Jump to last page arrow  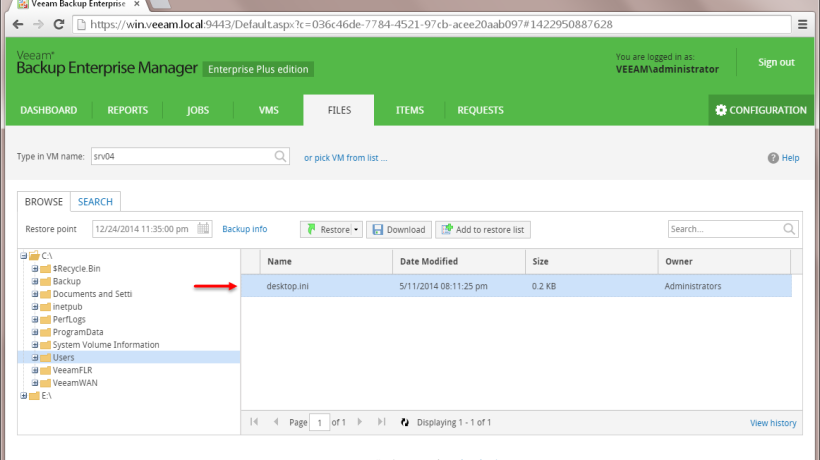381,423
